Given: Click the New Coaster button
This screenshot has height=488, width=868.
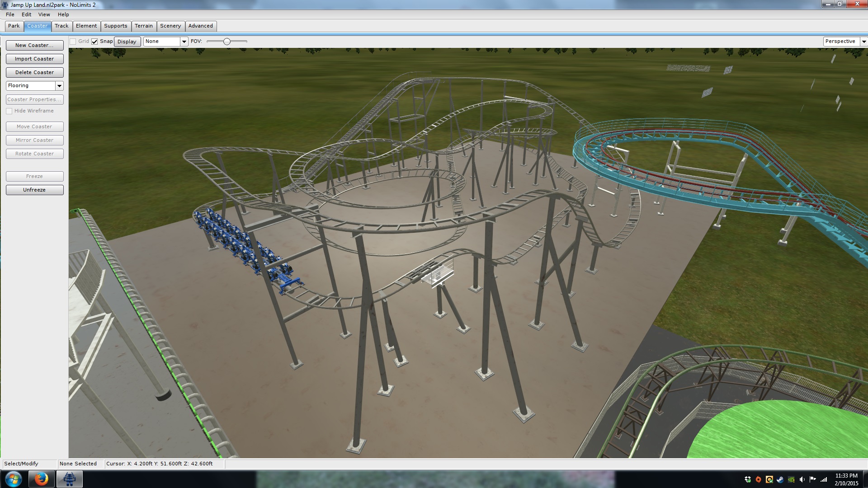Looking at the screenshot, I should (x=34, y=45).
